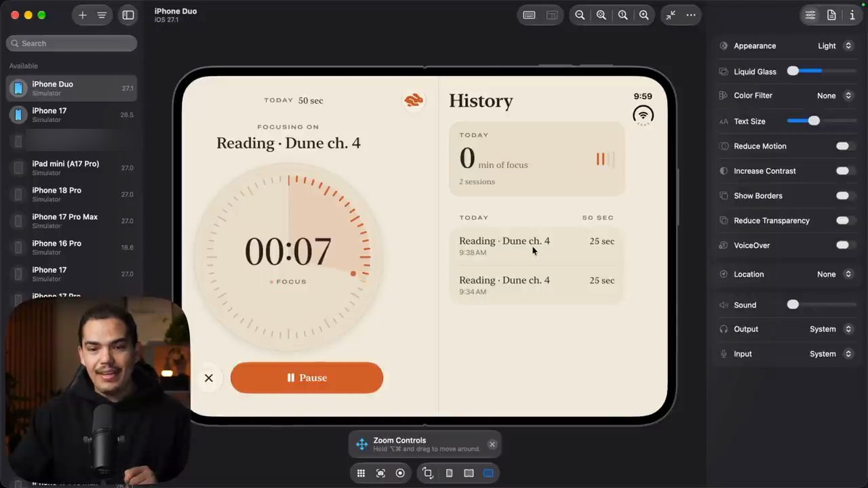Click the zoom to fit magnifier icon

tap(601, 15)
